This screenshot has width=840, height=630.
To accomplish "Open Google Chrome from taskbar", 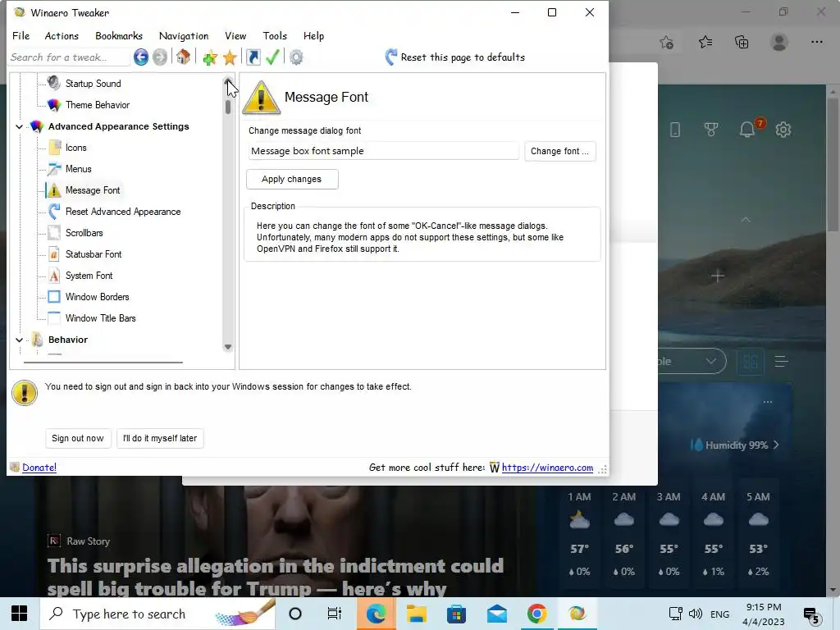I will pyautogui.click(x=536, y=614).
